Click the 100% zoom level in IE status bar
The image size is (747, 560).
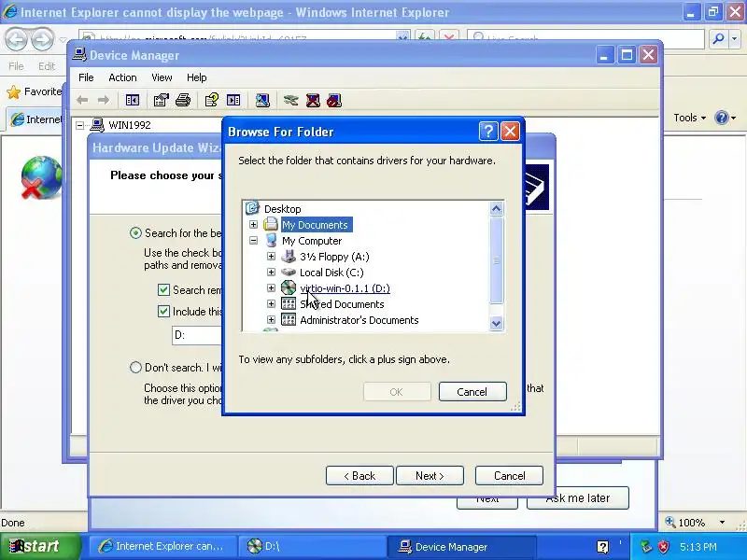pyautogui.click(x=691, y=523)
